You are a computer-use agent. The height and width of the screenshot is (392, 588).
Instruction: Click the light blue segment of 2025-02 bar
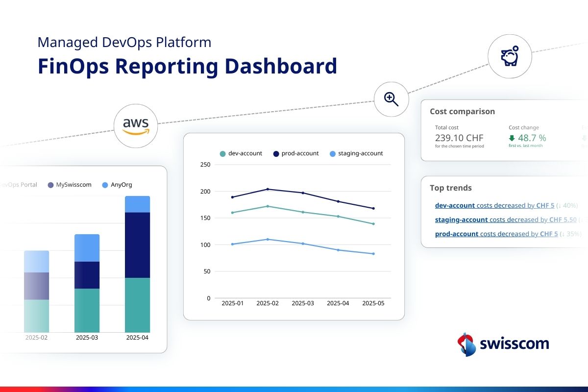[37, 261]
